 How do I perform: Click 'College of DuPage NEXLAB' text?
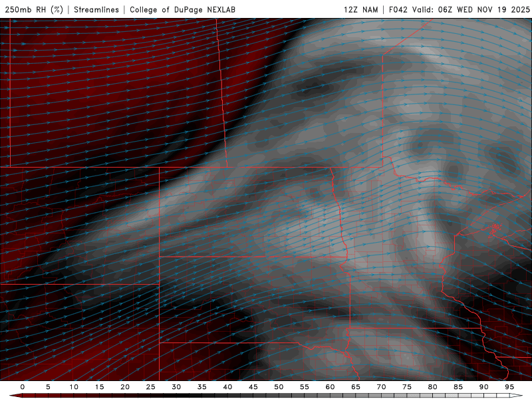pyautogui.click(x=182, y=9)
